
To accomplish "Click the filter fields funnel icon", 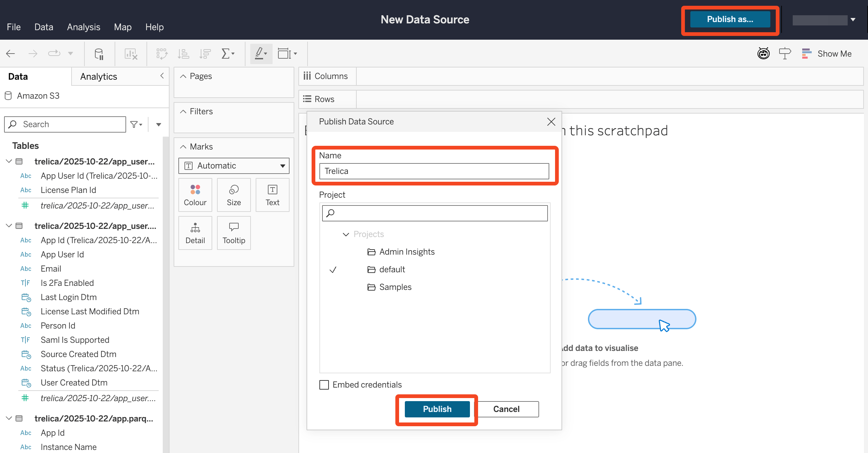I will [136, 124].
